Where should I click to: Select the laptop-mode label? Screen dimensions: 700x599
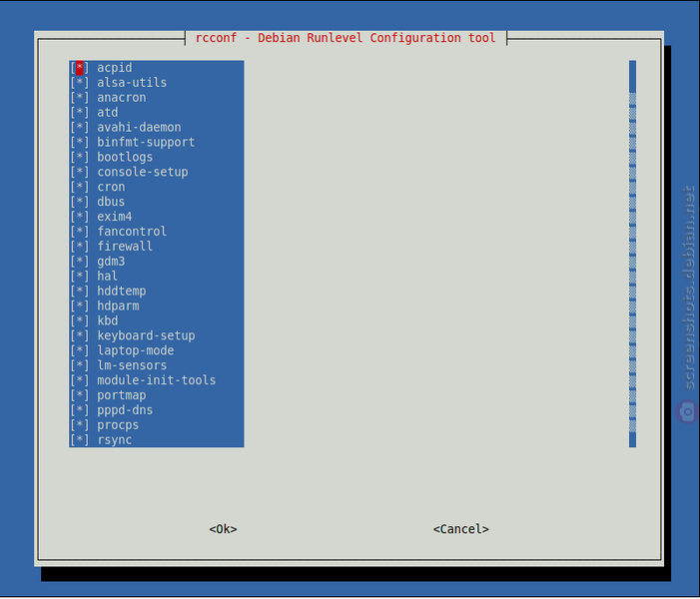click(136, 350)
